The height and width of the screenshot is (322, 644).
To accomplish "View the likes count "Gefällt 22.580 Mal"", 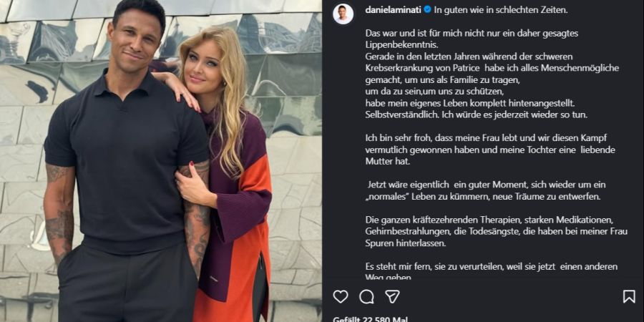I will point(370,319).
